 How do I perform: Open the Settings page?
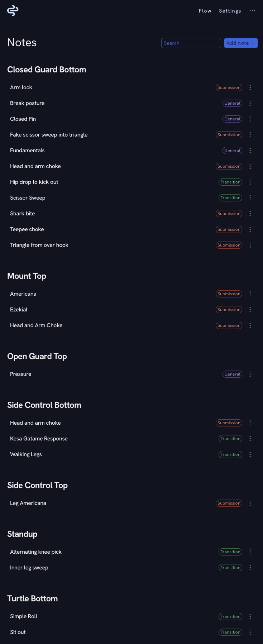(230, 11)
